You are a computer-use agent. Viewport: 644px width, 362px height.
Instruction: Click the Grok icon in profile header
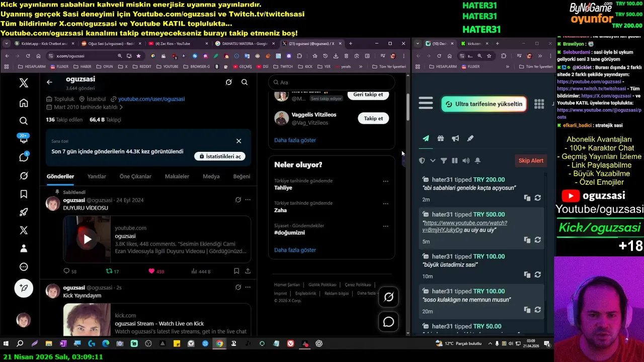click(x=228, y=82)
